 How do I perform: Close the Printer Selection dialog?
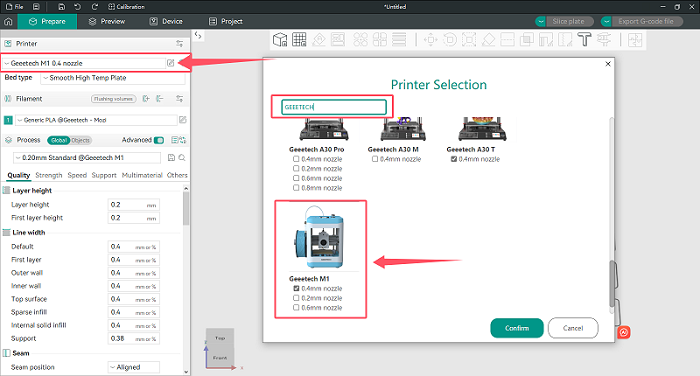(608, 64)
